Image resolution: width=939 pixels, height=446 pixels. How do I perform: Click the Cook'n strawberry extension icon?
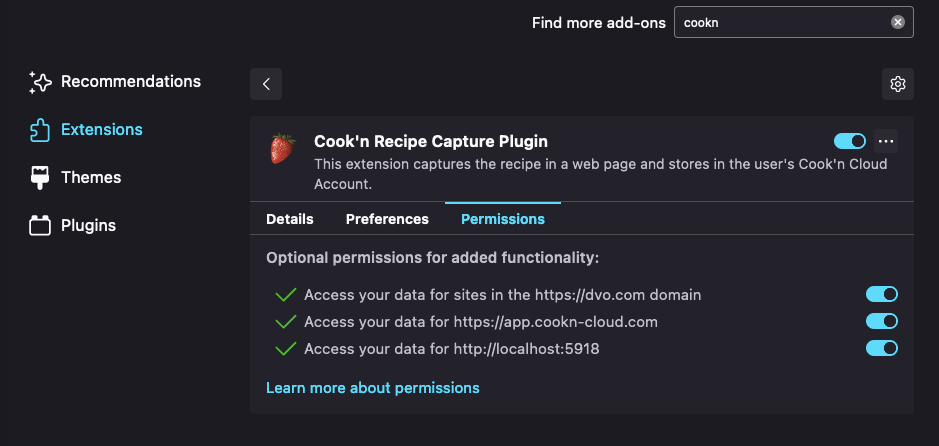pyautogui.click(x=282, y=149)
